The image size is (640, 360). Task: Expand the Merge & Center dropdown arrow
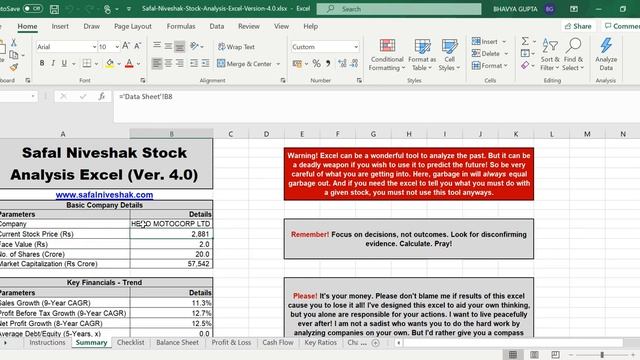(278, 64)
